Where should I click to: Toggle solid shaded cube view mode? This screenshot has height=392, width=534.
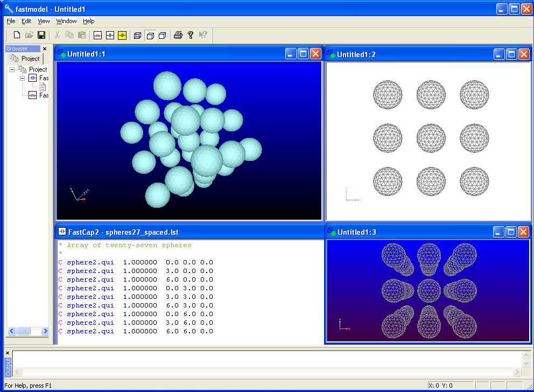(x=162, y=36)
